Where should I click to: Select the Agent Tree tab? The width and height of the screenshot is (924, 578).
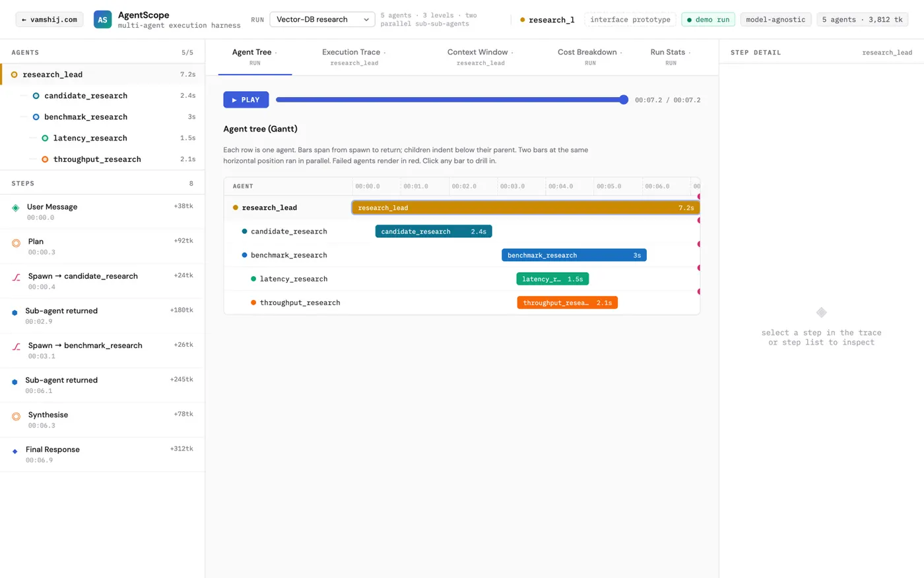click(255, 57)
